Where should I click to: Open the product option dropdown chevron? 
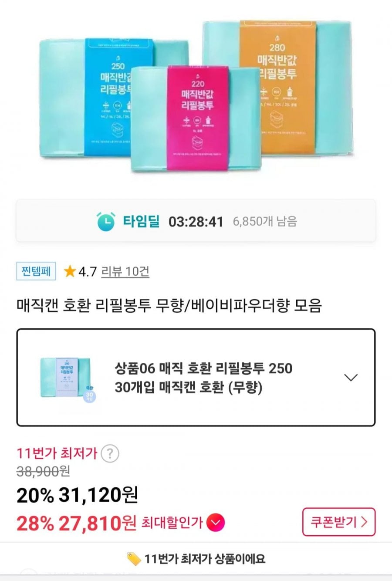click(x=351, y=377)
